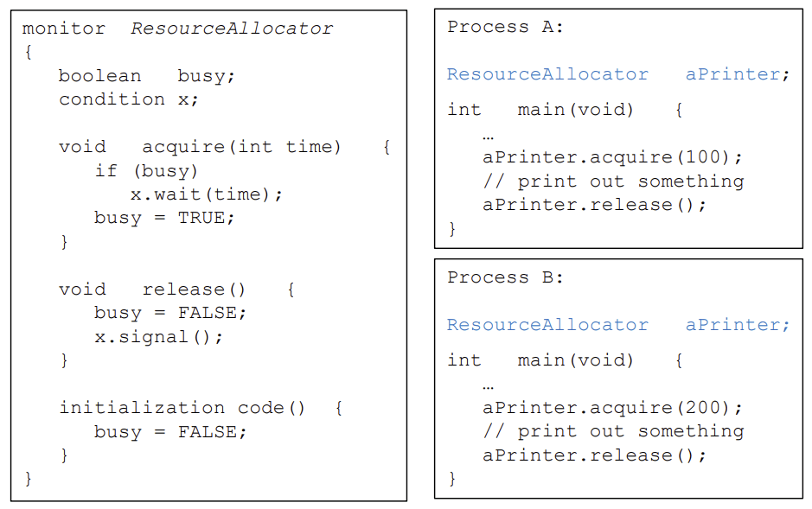Click blue ResourceAllocator text in Process A

click(547, 74)
